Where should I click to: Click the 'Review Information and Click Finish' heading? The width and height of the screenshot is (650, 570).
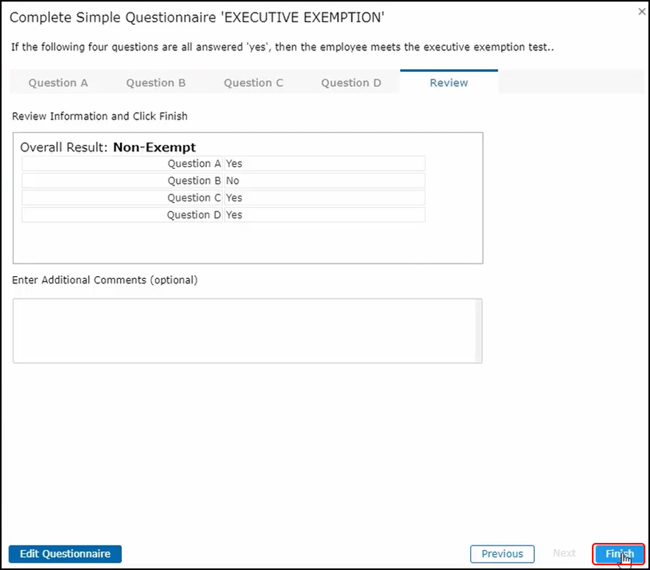point(99,117)
